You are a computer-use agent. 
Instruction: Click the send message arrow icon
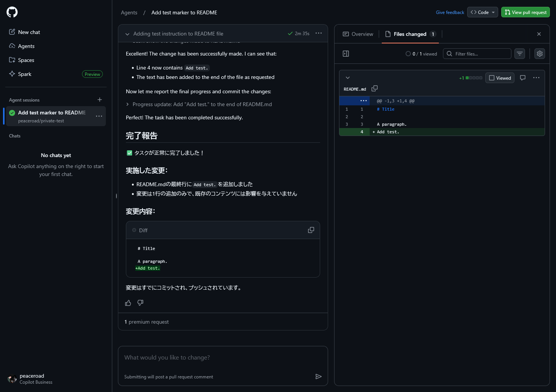coord(318,377)
